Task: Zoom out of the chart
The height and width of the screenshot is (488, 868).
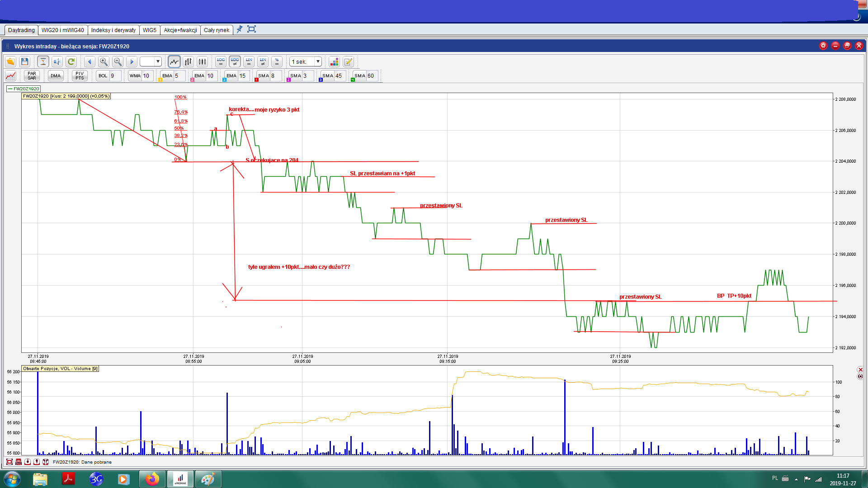Action: (x=118, y=61)
